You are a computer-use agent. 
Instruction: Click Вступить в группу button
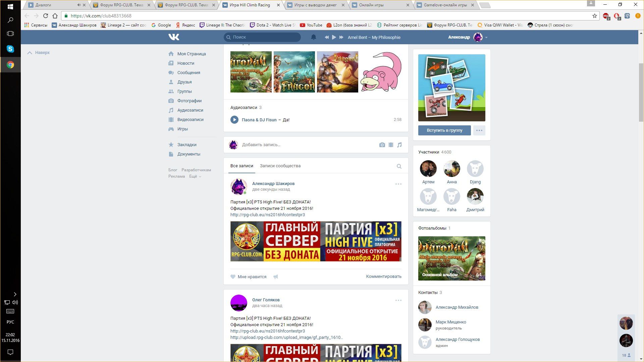tap(444, 130)
